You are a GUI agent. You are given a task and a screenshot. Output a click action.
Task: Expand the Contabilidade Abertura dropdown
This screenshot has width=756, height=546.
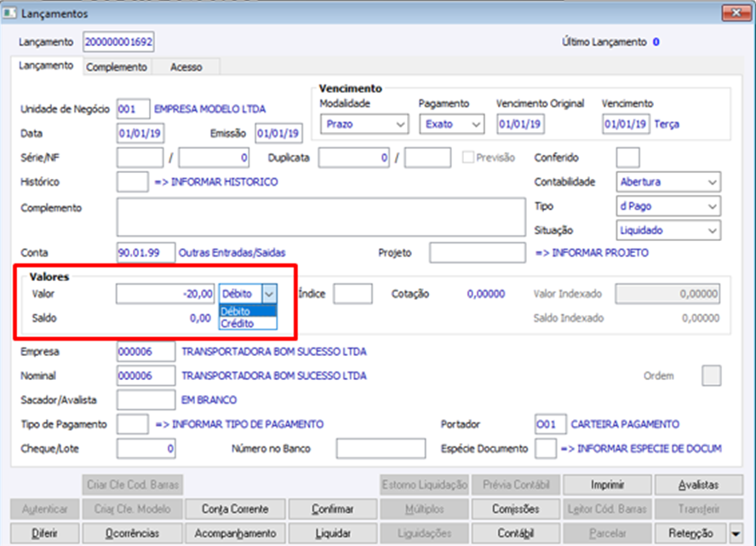tap(668, 181)
